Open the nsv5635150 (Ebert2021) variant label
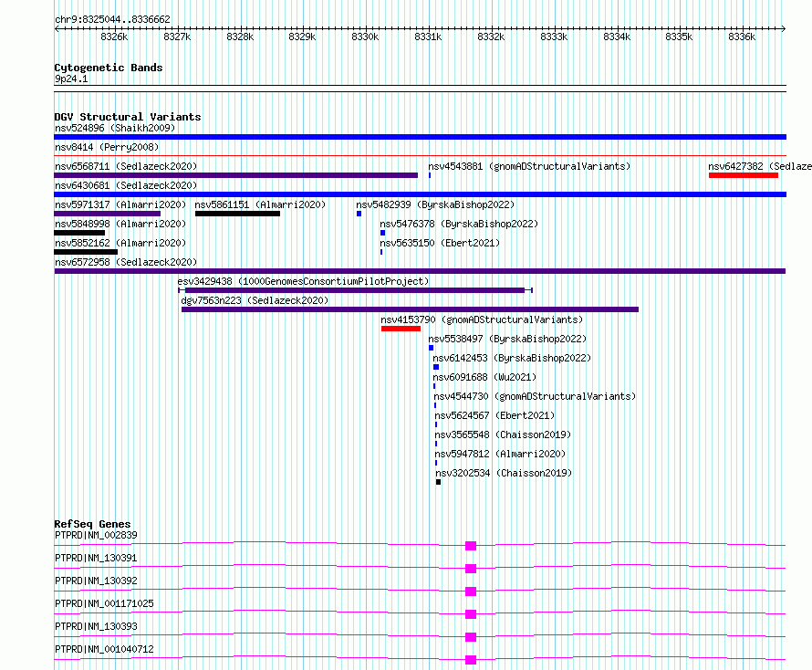This screenshot has height=670, width=812. [x=440, y=243]
